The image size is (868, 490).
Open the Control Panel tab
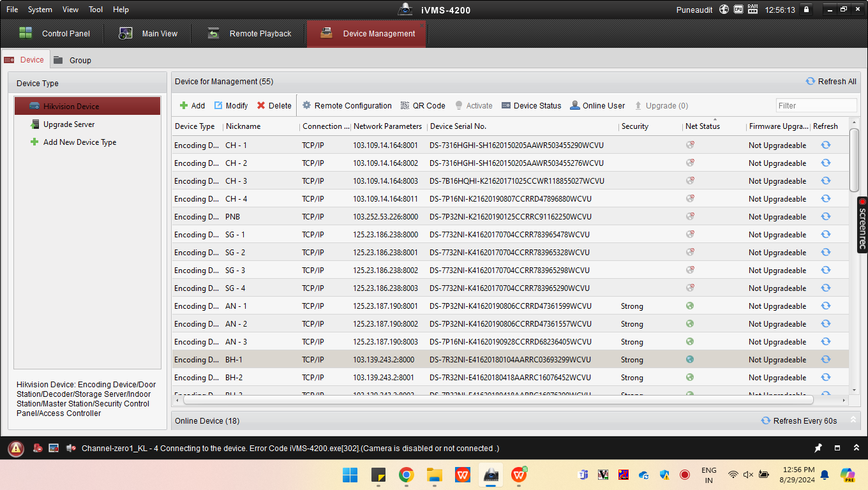(55, 34)
